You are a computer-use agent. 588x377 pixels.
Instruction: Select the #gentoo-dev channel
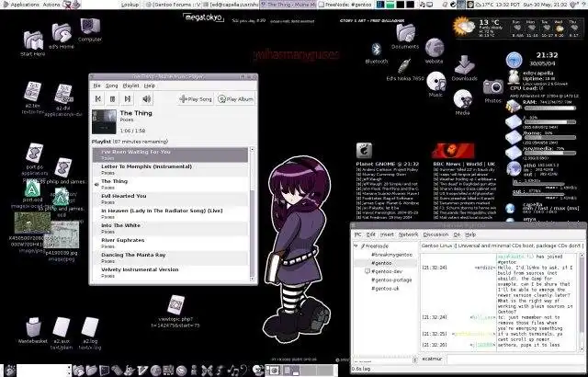pyautogui.click(x=387, y=271)
